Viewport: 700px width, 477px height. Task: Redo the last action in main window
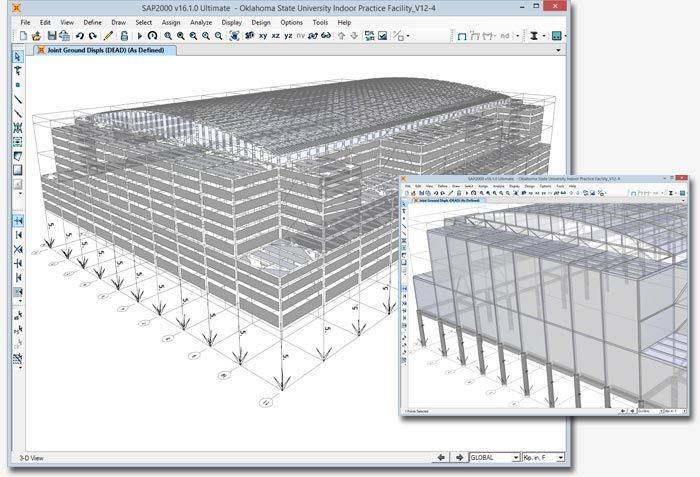pyautogui.click(x=92, y=36)
